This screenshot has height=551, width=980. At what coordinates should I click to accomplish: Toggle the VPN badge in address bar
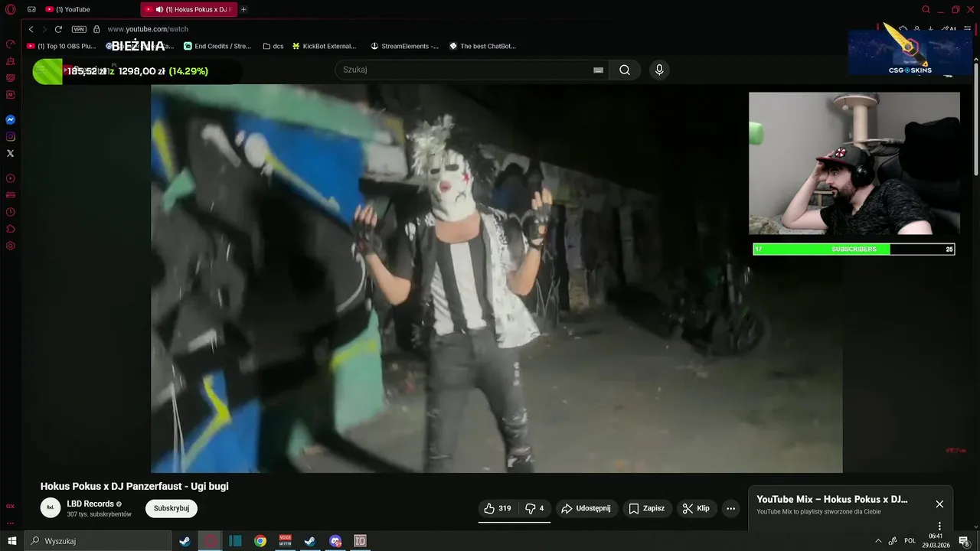coord(79,29)
